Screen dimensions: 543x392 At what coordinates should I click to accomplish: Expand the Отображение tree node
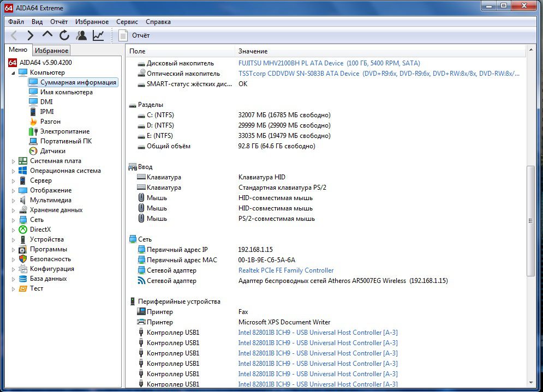13,191
